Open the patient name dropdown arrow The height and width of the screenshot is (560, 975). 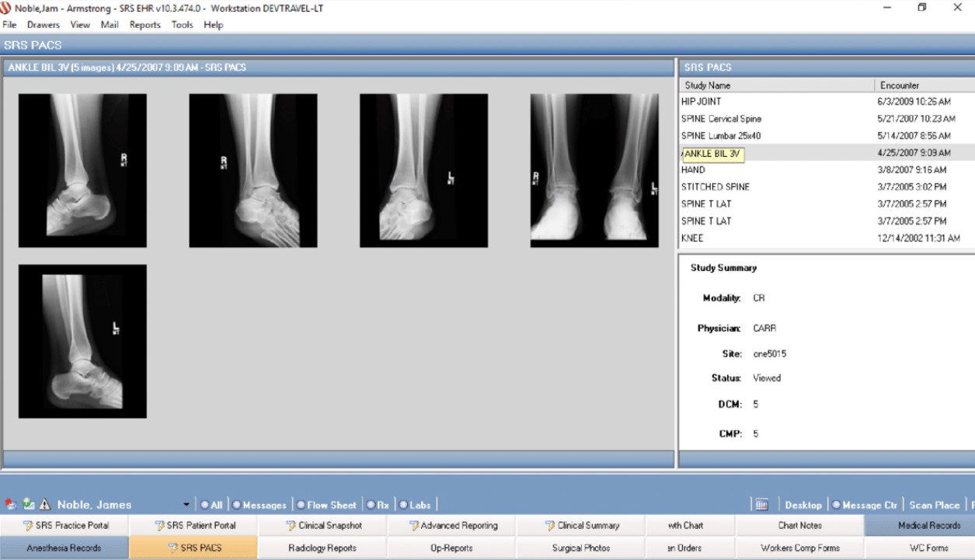[186, 504]
